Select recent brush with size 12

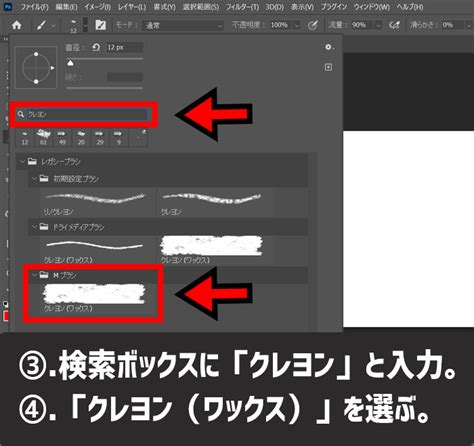[x=25, y=138]
